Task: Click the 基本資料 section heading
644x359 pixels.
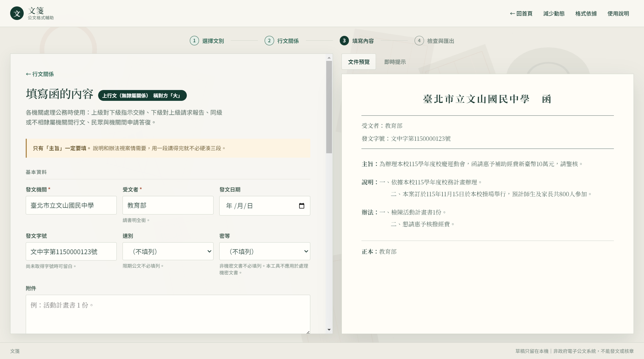Action: [x=36, y=172]
